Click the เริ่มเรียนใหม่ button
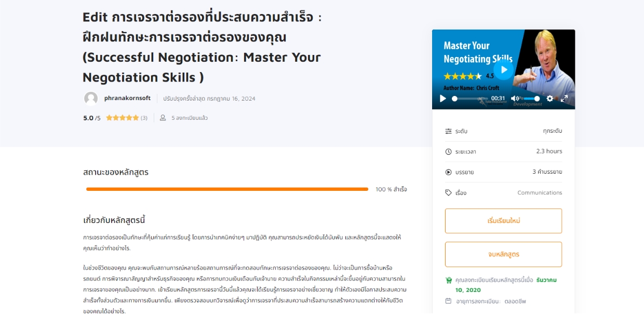 503,221
